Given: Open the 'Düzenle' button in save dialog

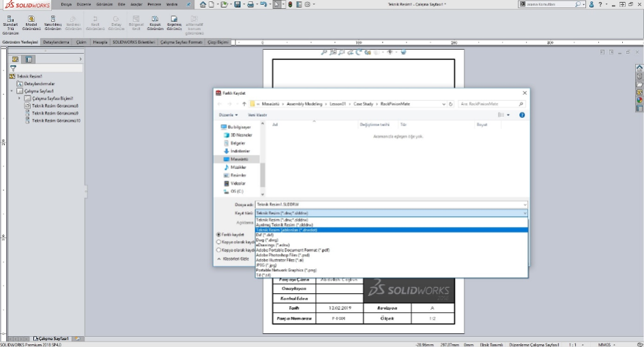Looking at the screenshot, I should pos(227,115).
